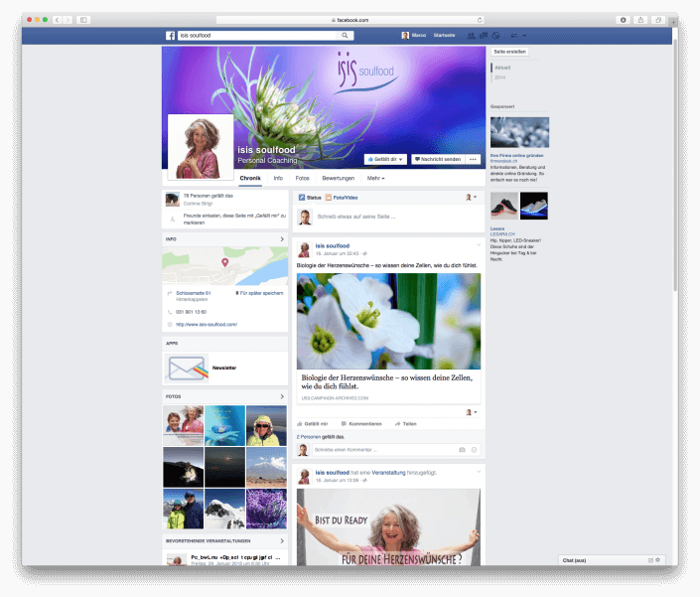Click the emoji icon in the comment box
Viewport: 700px width, 597px height.
pyautogui.click(x=474, y=450)
